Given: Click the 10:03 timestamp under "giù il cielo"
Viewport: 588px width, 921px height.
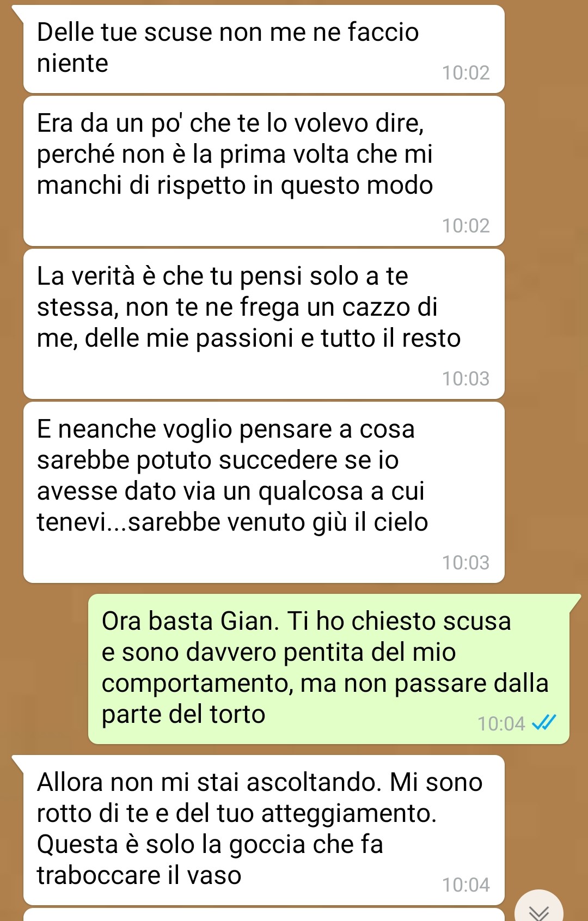Looking at the screenshot, I should (466, 563).
